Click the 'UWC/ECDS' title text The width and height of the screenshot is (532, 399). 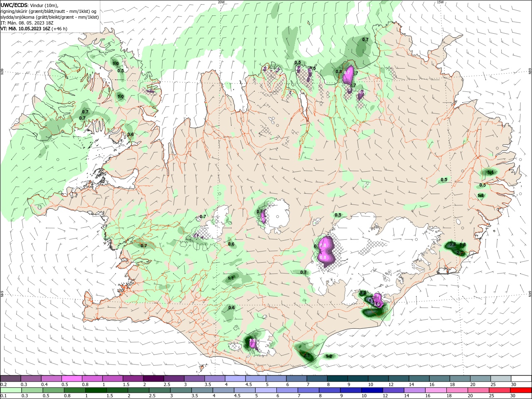(14, 5)
